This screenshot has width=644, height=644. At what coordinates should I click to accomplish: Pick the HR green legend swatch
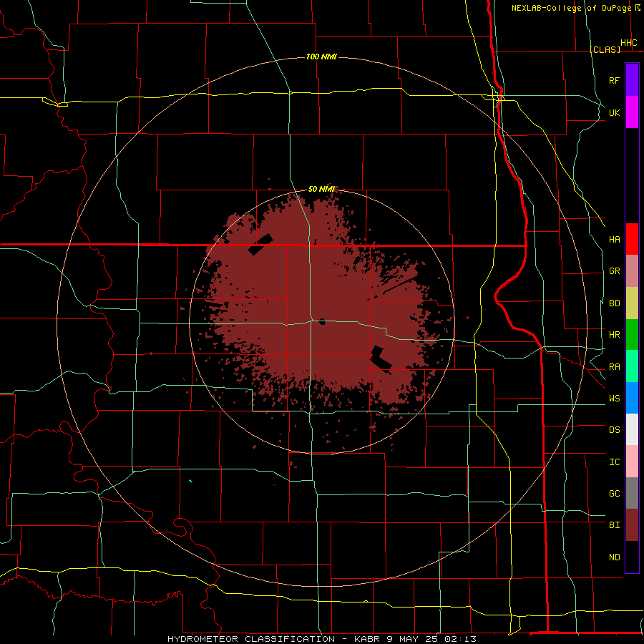(632, 335)
